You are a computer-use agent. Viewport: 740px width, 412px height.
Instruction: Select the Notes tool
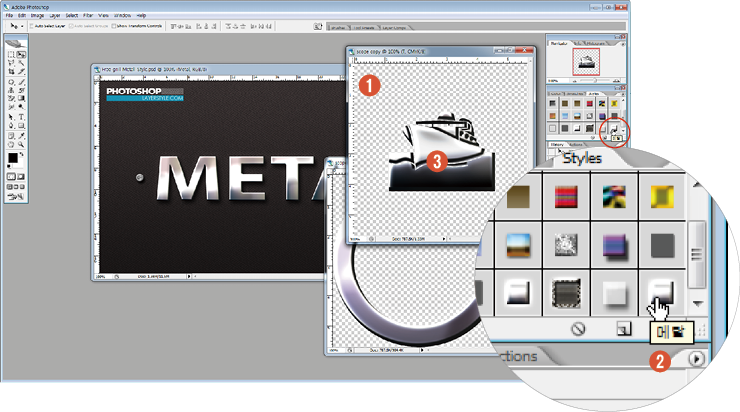tap(12, 136)
